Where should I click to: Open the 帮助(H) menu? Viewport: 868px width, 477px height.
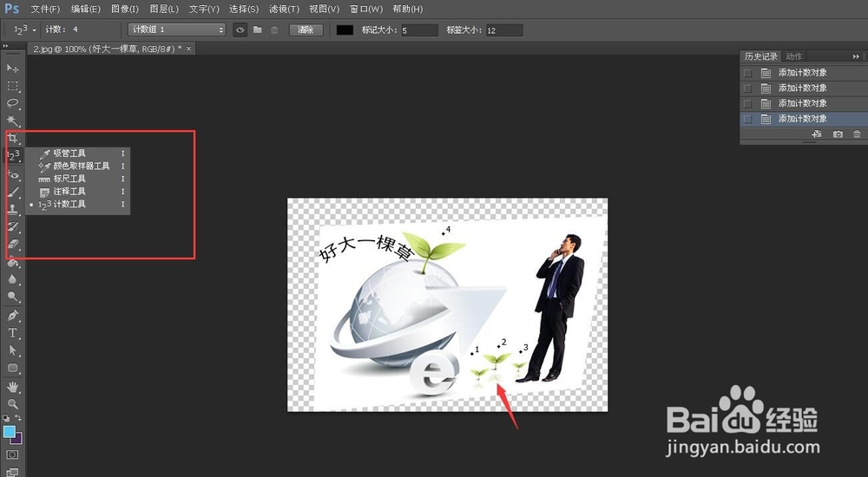pos(407,9)
